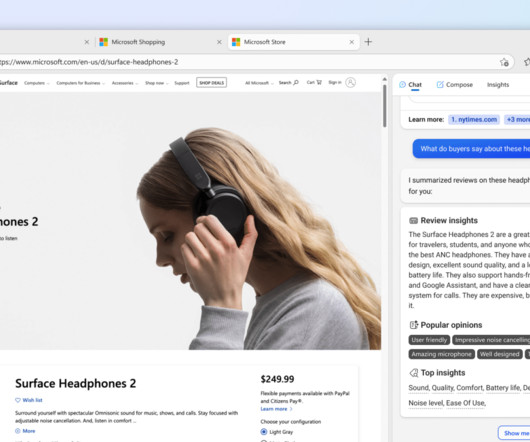530x442 pixels.
Task: Close the Microsoft Shopping tab
Action: (x=219, y=42)
